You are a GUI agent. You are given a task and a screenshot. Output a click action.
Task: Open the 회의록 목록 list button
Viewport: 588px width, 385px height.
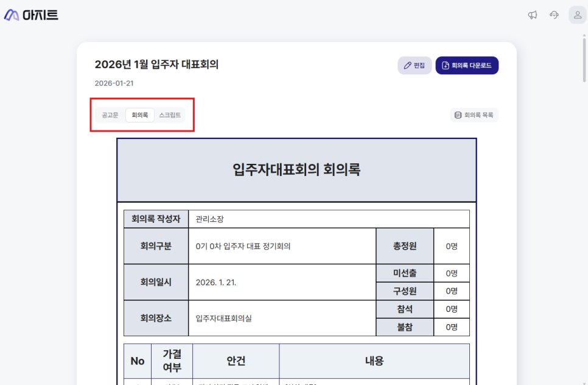(x=474, y=115)
